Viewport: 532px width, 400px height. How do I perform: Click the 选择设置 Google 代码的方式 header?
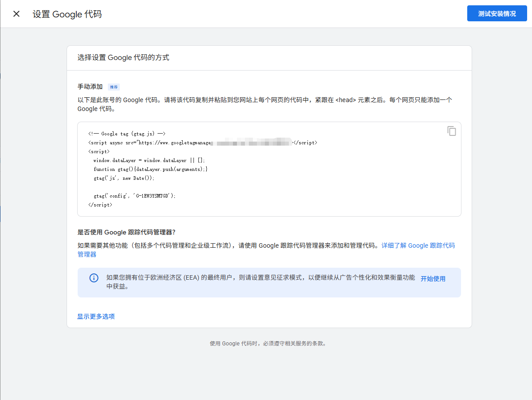(x=123, y=58)
